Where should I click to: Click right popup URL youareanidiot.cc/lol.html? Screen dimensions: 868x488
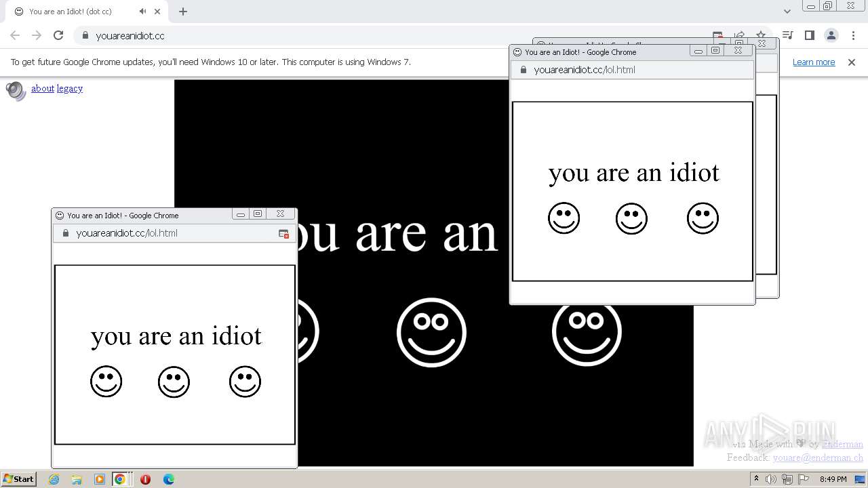pos(585,70)
